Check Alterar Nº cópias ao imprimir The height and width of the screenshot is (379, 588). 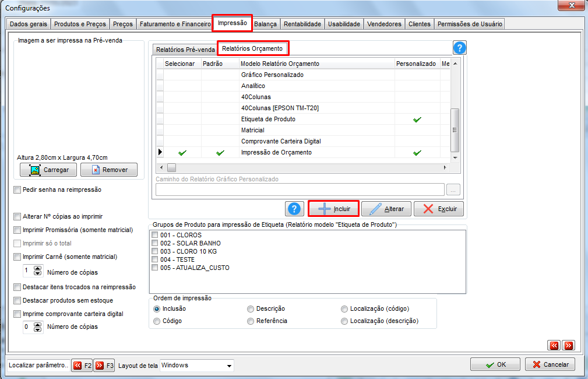(17, 216)
